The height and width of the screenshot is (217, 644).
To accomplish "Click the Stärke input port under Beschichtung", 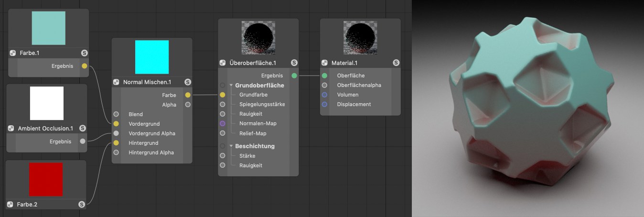I will 223,156.
